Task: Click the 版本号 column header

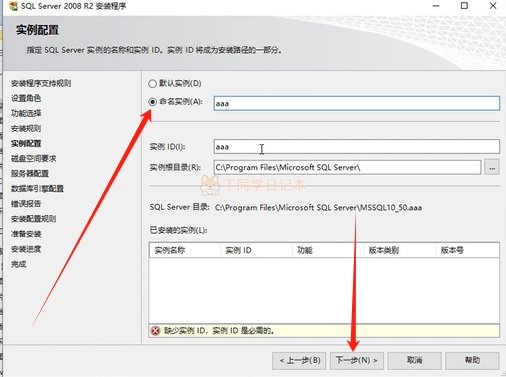Action: click(468, 250)
